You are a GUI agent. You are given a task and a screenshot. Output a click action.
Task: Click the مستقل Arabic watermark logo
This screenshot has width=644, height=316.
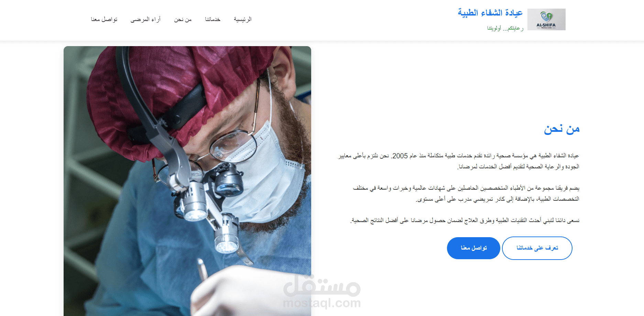(322, 285)
